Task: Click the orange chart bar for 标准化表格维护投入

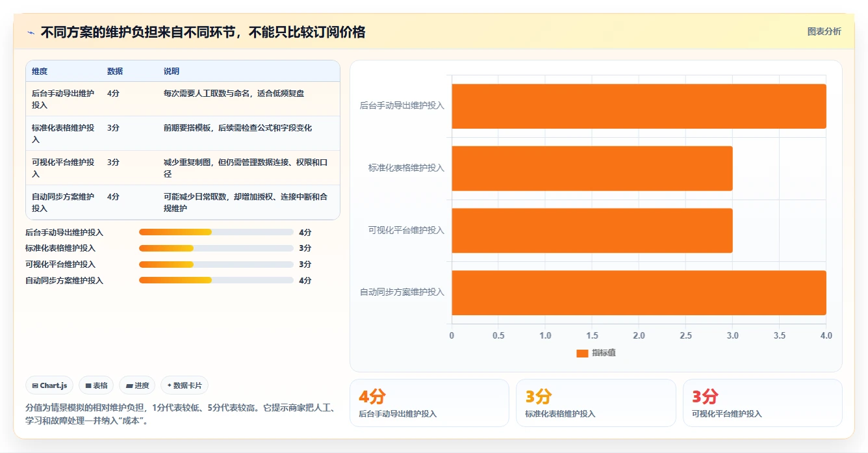Action: coord(592,168)
